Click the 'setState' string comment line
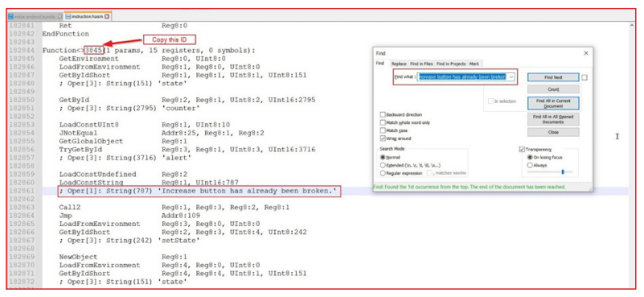Viewport: 644px width, 297px height. click(129, 240)
